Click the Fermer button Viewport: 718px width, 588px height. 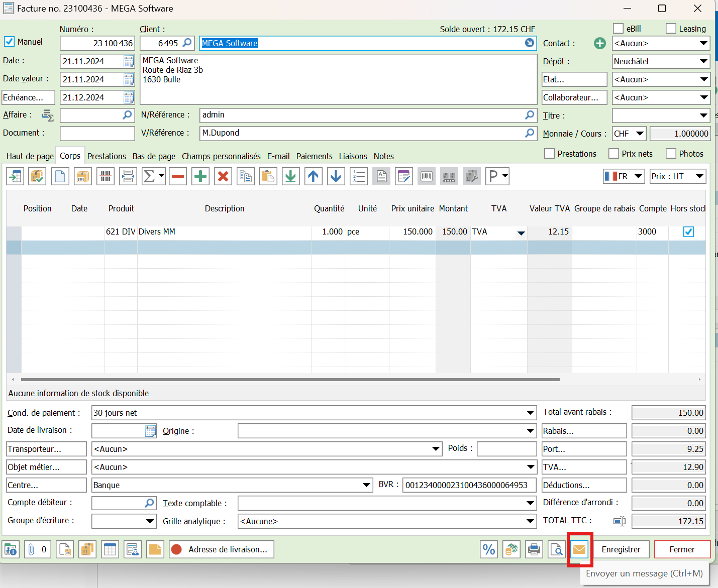(682, 549)
